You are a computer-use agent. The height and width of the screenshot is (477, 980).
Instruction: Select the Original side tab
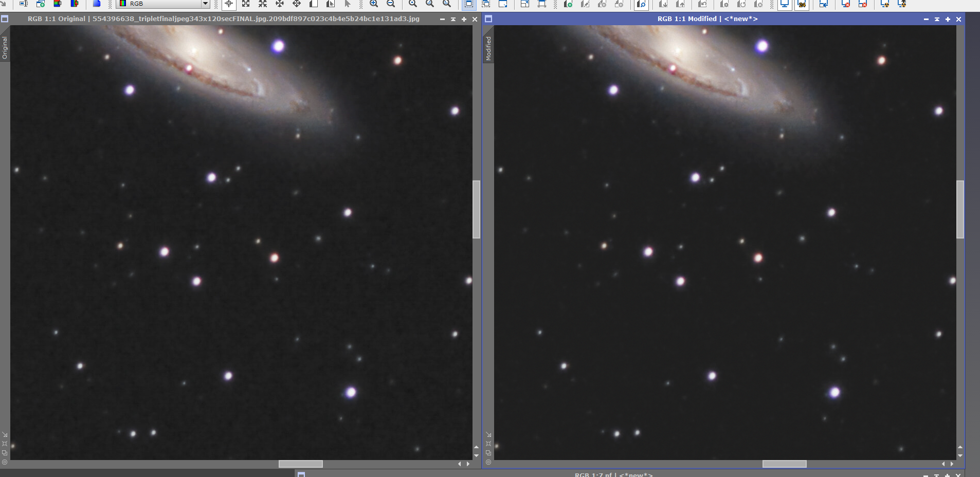(x=5, y=48)
